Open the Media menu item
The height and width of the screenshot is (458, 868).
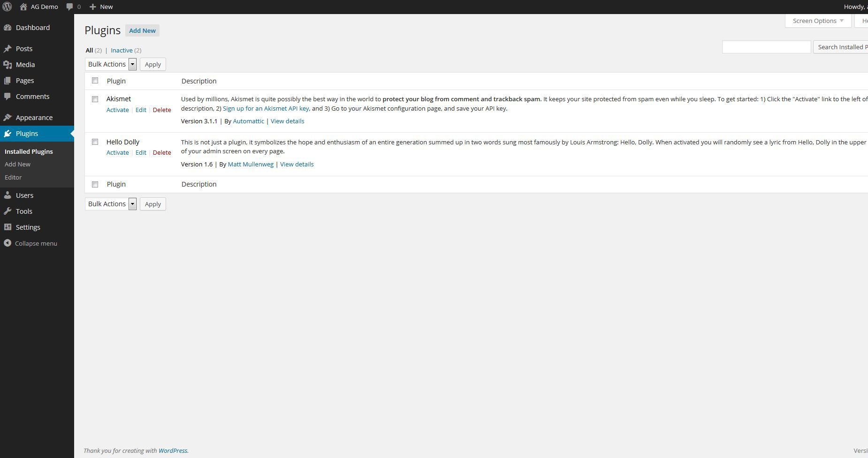25,65
